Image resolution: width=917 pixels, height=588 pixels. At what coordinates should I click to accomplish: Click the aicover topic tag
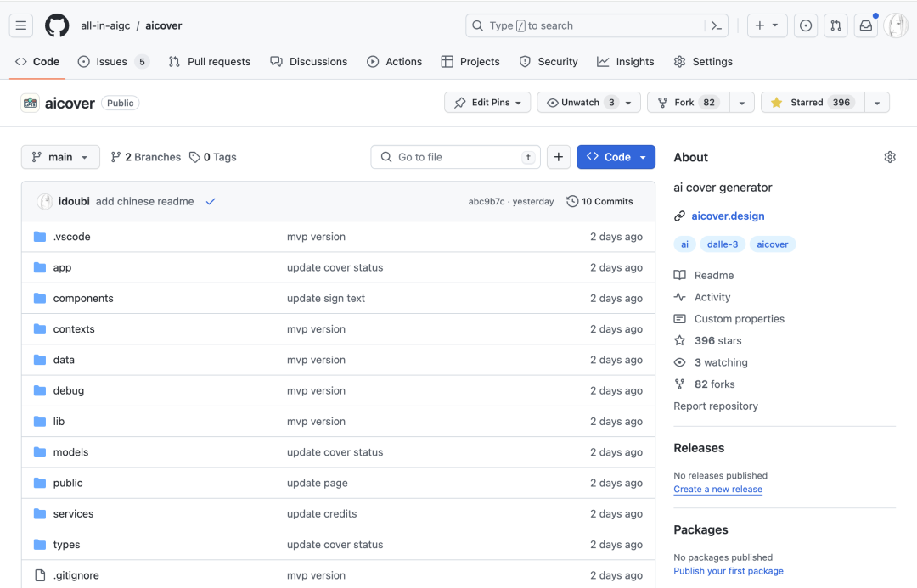(x=772, y=244)
